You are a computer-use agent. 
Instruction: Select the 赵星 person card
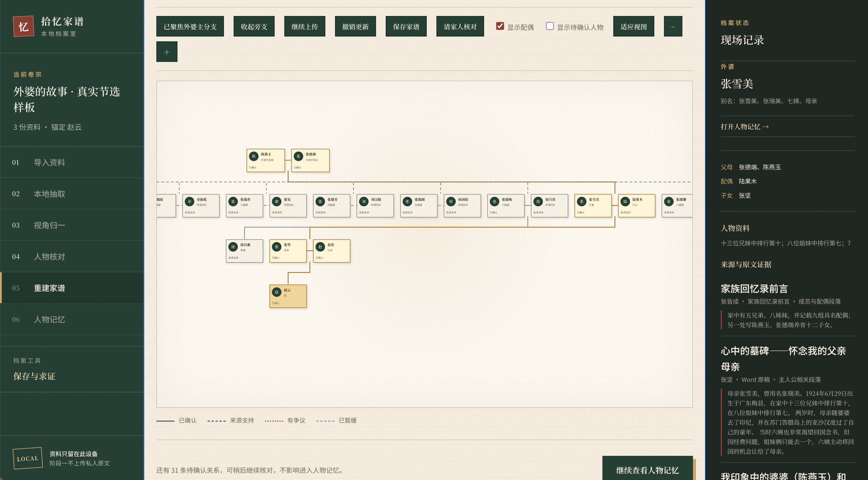pos(331,251)
